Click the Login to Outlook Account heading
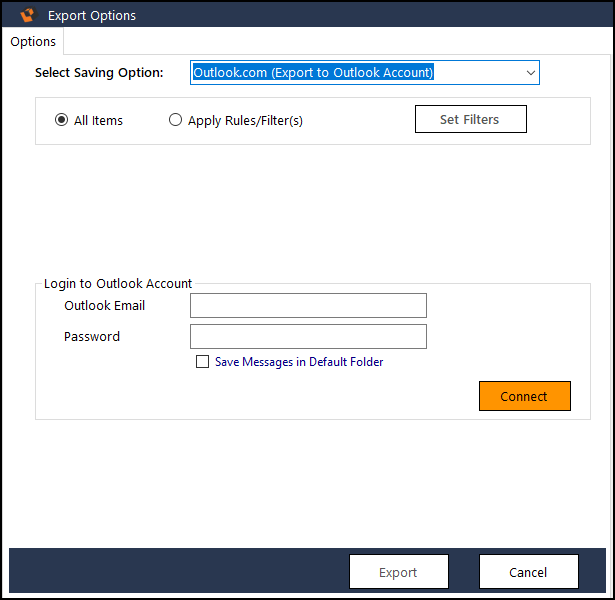 coord(118,284)
